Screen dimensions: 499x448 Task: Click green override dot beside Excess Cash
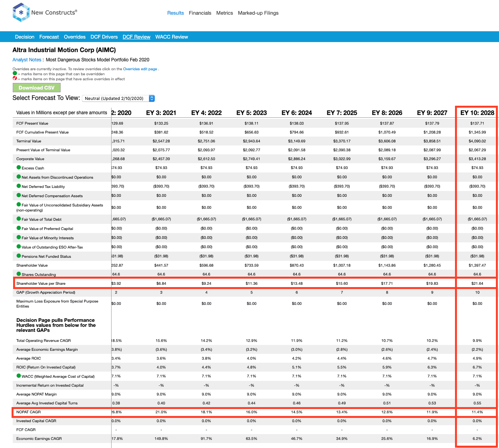19,167
